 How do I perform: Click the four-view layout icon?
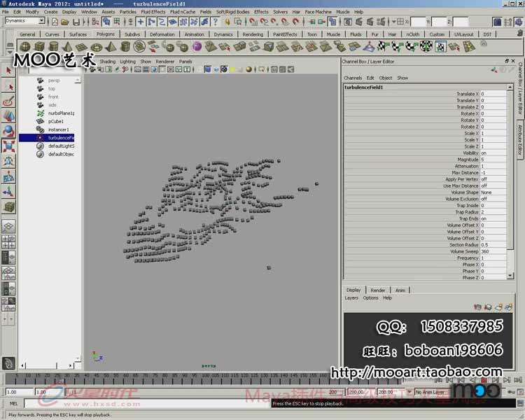(9, 241)
